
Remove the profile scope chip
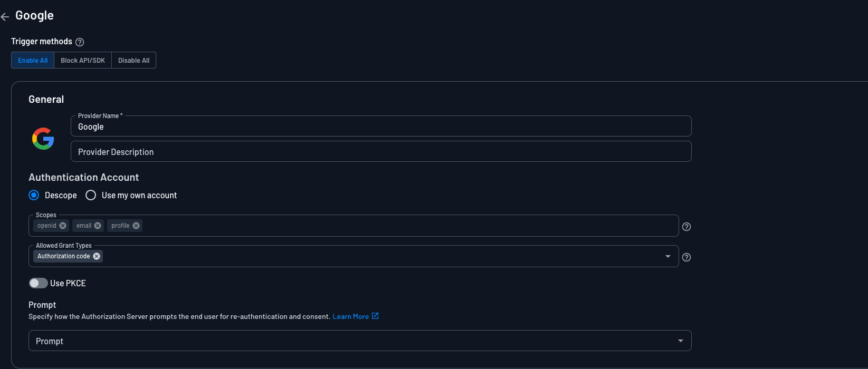point(136,226)
